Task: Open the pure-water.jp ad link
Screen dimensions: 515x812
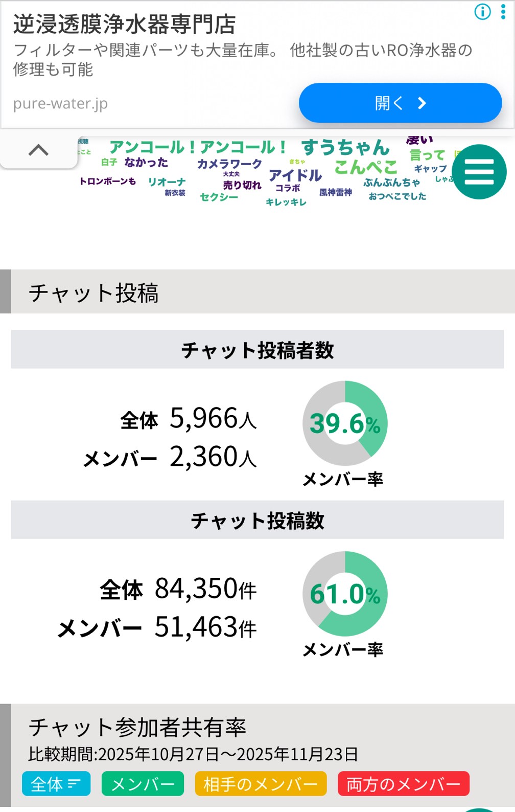Action: [400, 103]
